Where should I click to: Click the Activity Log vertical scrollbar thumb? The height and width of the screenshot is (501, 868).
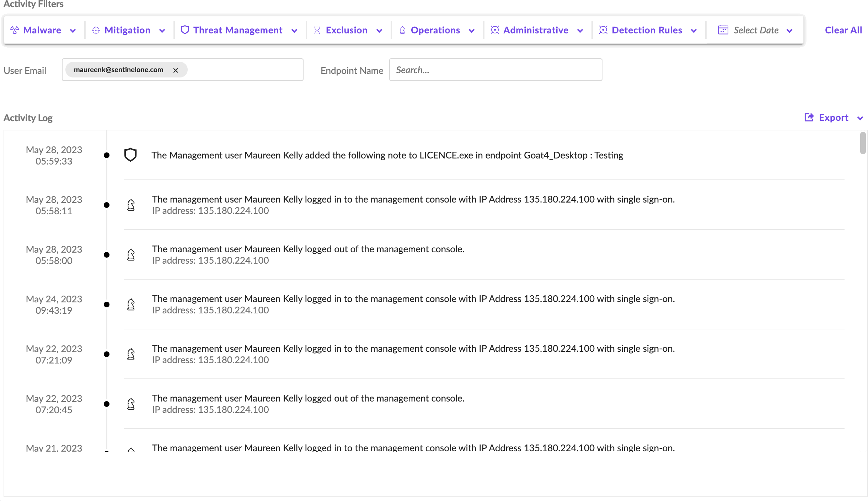click(x=863, y=143)
